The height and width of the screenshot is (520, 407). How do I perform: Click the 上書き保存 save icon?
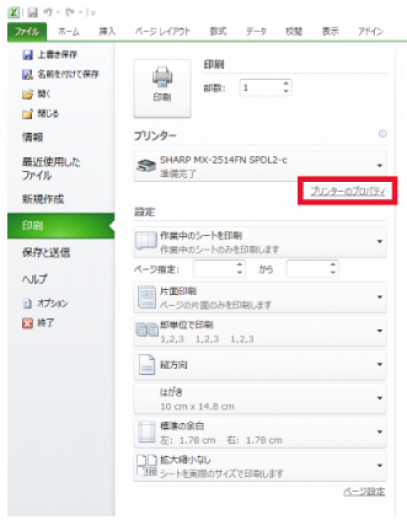pos(27,55)
